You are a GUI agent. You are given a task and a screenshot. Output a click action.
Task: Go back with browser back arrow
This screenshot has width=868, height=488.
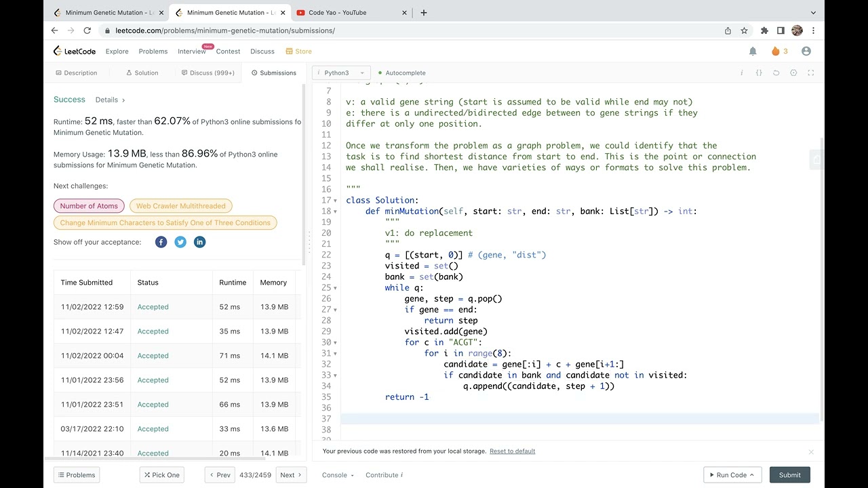coord(54,30)
